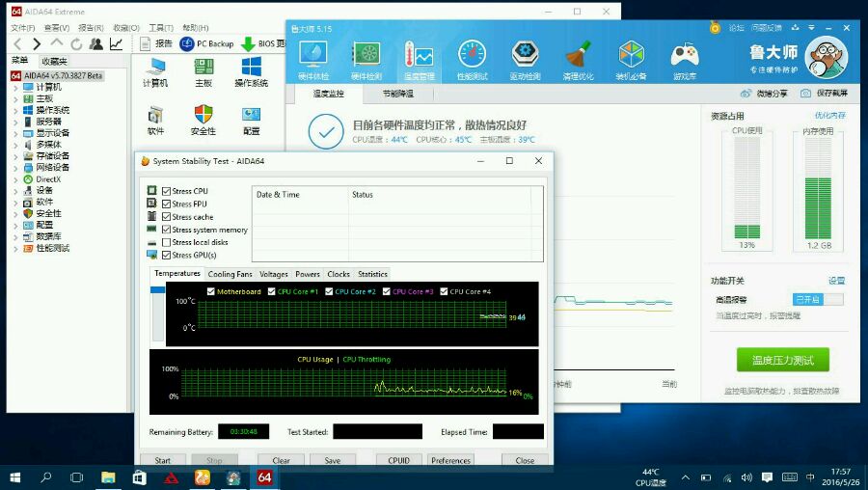Switch to Voltages tab
This screenshot has width=868, height=490.
[x=274, y=274]
